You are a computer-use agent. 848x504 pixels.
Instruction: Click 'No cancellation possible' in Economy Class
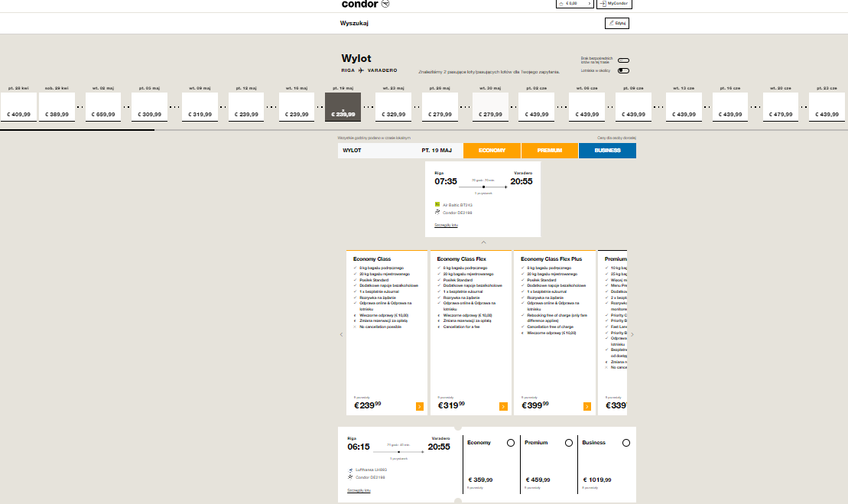380,327
